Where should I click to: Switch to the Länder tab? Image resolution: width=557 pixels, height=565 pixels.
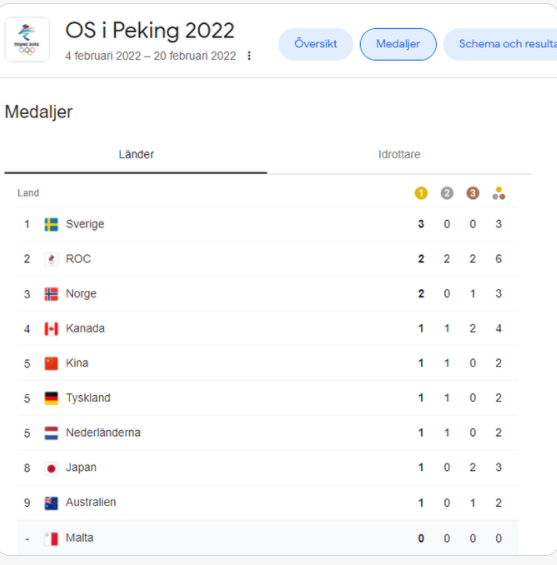[x=136, y=155]
